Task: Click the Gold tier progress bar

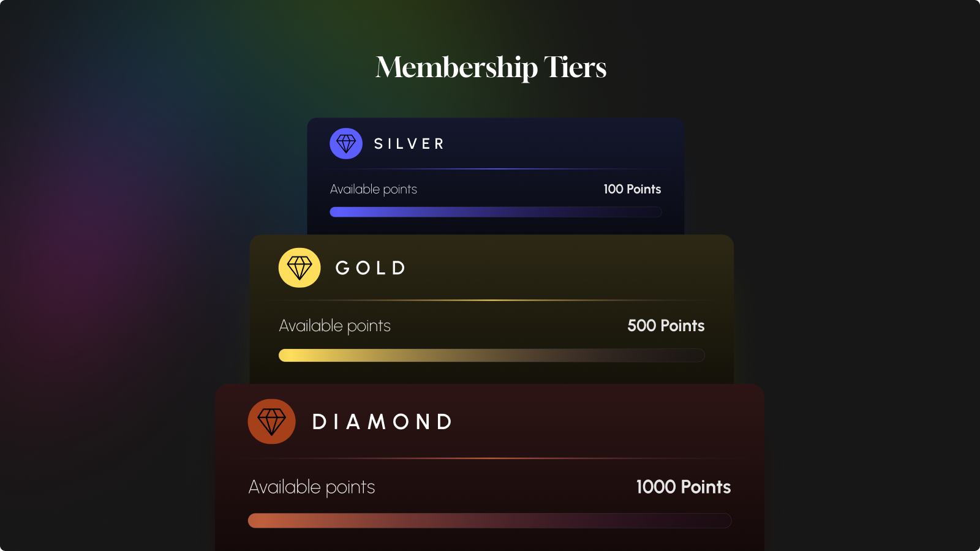Action: (x=491, y=355)
